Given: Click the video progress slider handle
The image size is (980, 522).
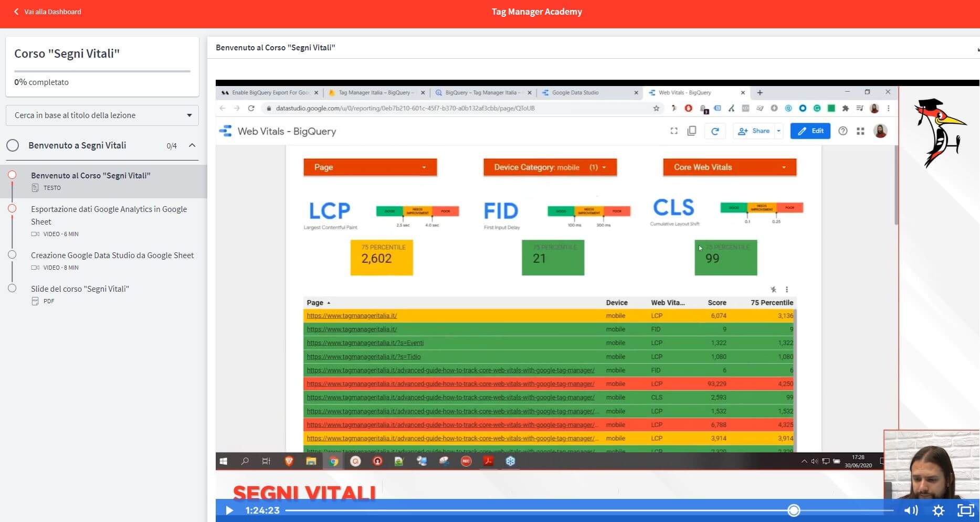Looking at the screenshot, I should 794,510.
